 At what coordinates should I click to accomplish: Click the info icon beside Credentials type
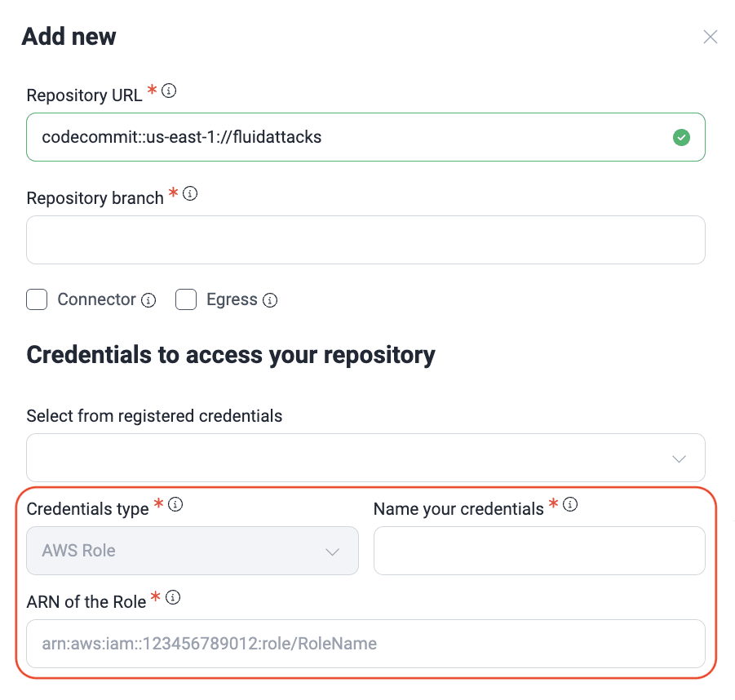pos(175,505)
